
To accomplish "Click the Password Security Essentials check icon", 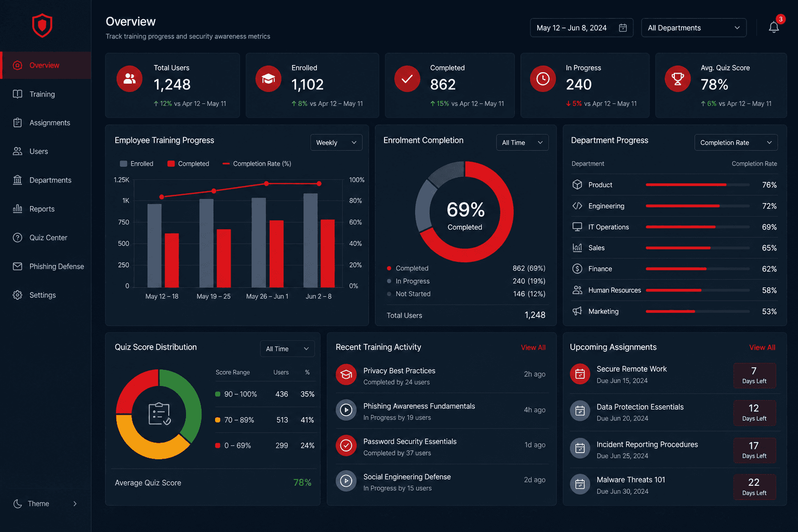I will click(x=346, y=445).
